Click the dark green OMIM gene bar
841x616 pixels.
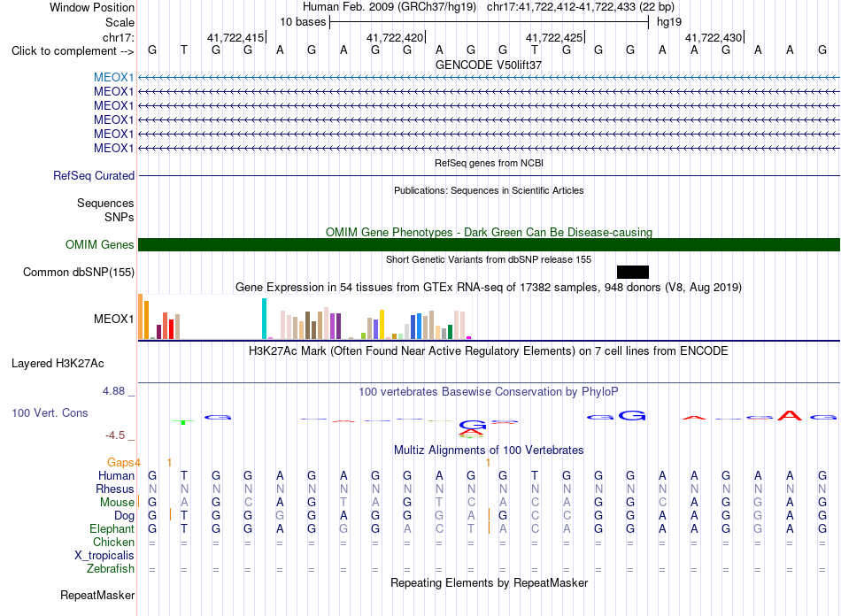pos(489,244)
